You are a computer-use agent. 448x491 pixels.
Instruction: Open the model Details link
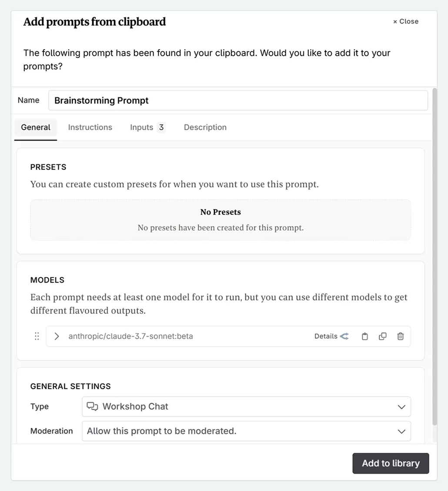325,336
